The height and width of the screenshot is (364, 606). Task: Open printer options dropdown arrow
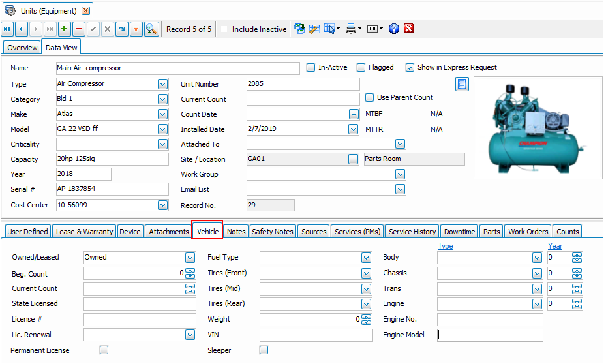pyautogui.click(x=360, y=29)
